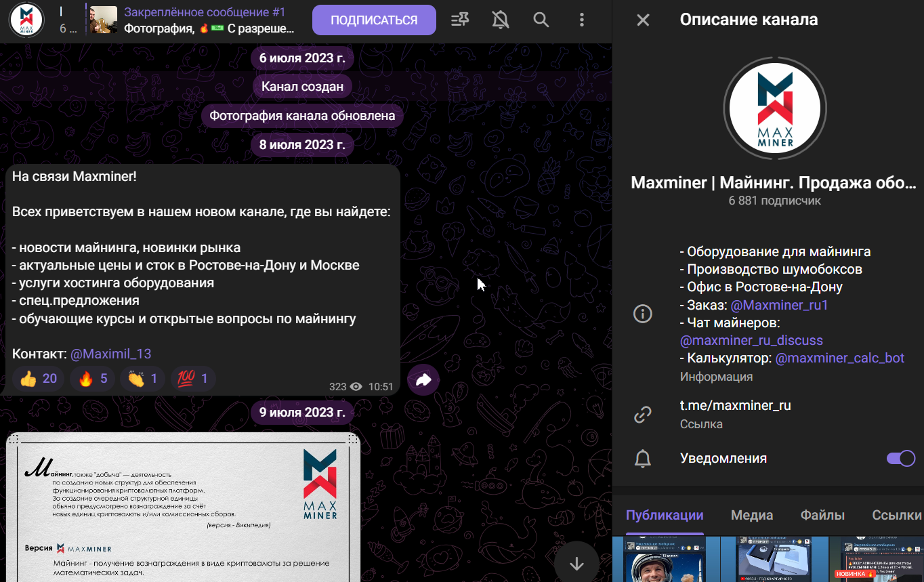Switch to the Ссылки tab
This screenshot has height=582, width=924.
coord(896,516)
